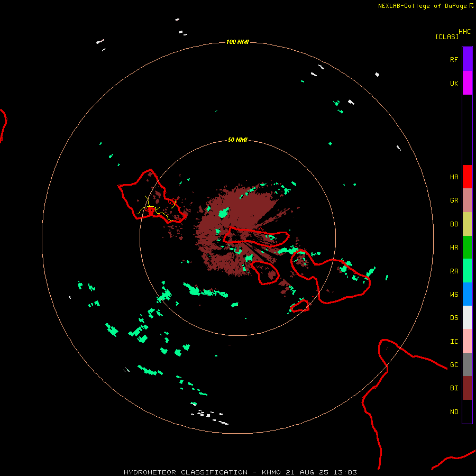Click the HHC product label
The width and height of the screenshot is (476, 476).
coord(464,32)
